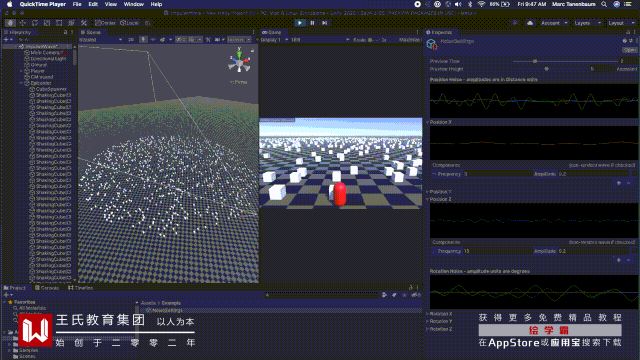This screenshot has width=640, height=360.
Task: Toggle scene effects in Scene toolbar
Action: (163, 40)
